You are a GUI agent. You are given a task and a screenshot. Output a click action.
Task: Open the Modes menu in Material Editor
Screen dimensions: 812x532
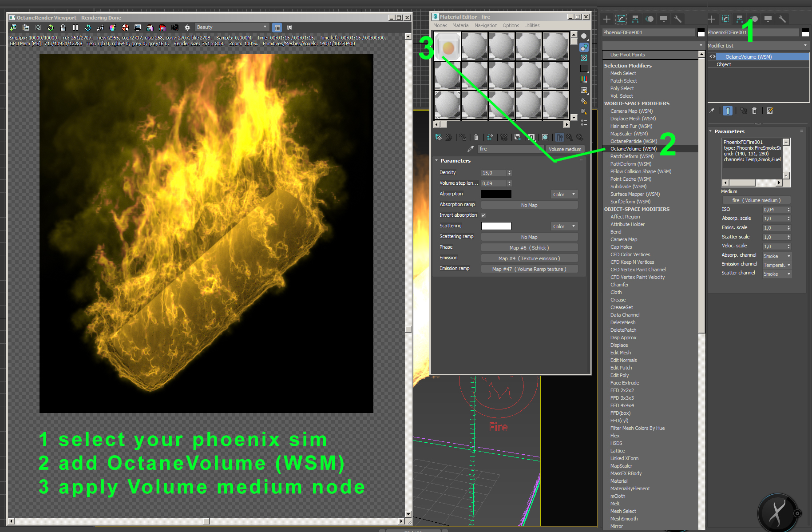pyautogui.click(x=440, y=25)
